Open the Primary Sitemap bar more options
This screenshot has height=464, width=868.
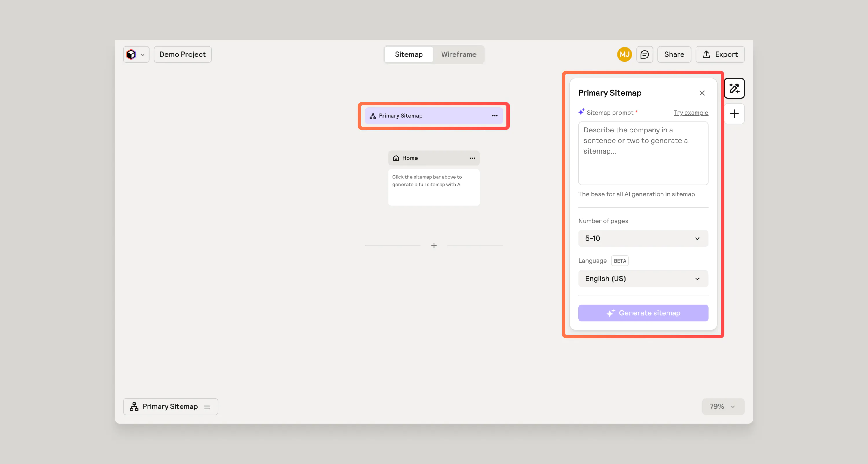pos(494,116)
